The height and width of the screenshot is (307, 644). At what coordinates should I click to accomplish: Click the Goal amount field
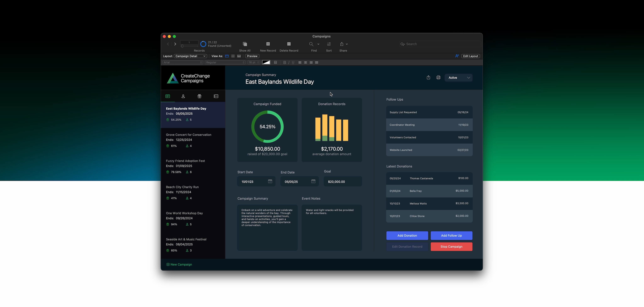(x=343, y=181)
